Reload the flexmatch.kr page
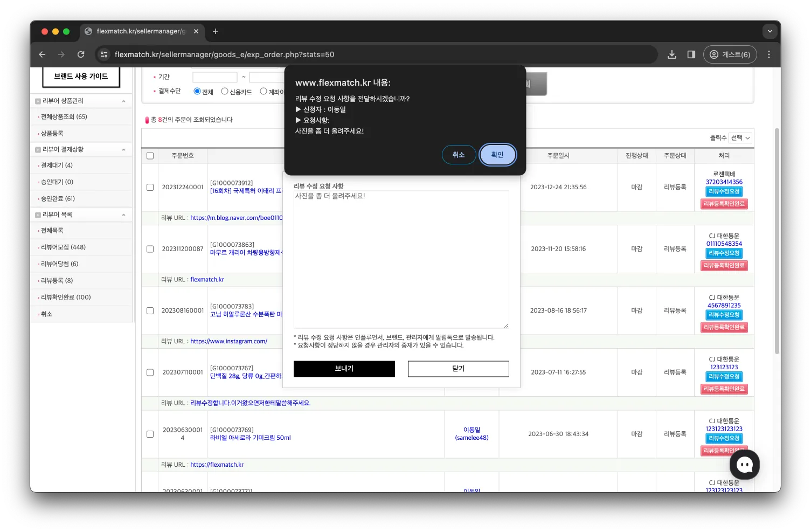 pyautogui.click(x=81, y=54)
